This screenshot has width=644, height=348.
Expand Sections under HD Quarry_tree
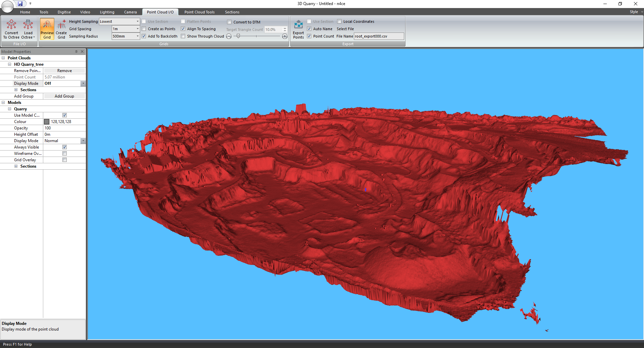point(16,90)
